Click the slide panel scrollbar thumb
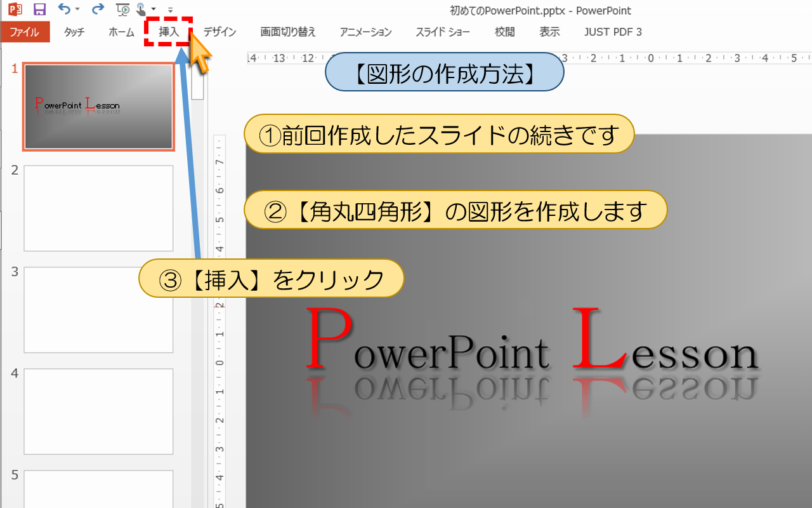812x508 pixels. click(x=197, y=83)
